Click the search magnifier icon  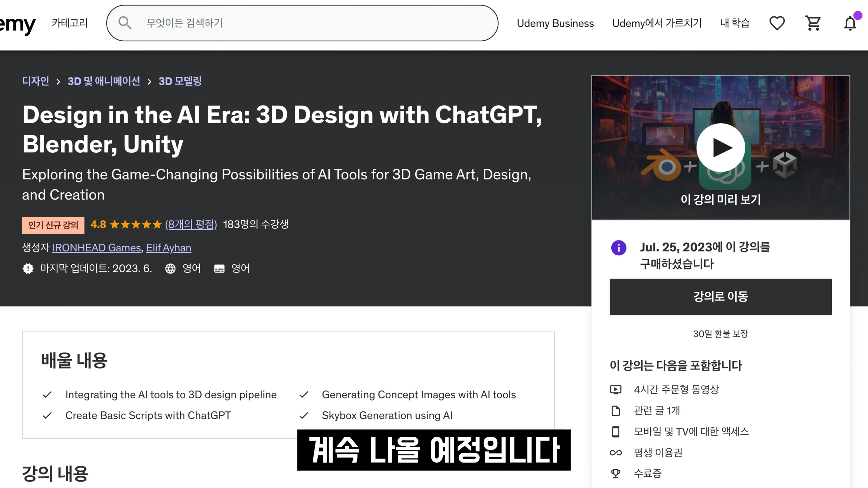click(x=125, y=23)
